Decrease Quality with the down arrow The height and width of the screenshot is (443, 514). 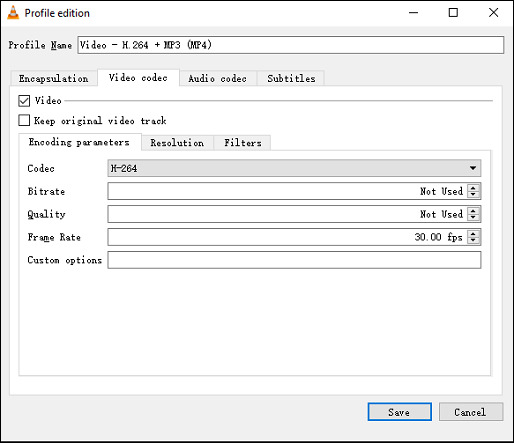tap(473, 218)
